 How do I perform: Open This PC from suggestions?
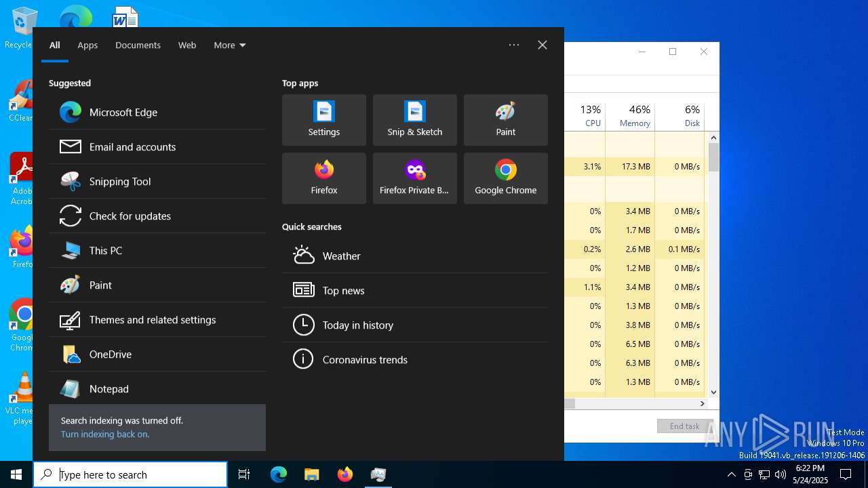[x=157, y=251]
